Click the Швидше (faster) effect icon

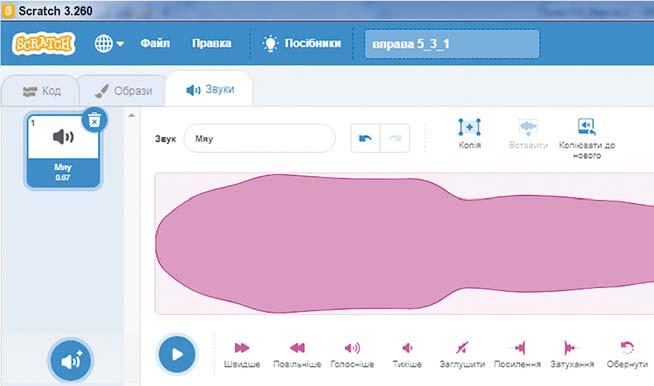point(242,348)
